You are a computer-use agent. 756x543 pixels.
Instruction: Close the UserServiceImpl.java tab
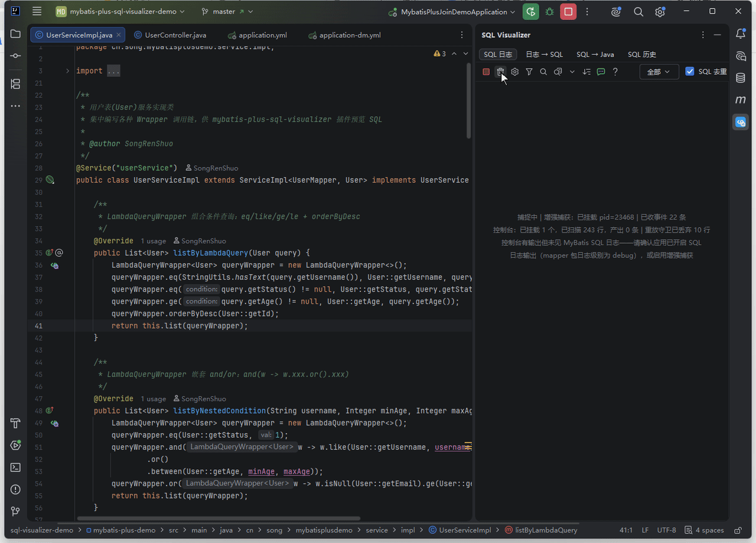point(119,35)
